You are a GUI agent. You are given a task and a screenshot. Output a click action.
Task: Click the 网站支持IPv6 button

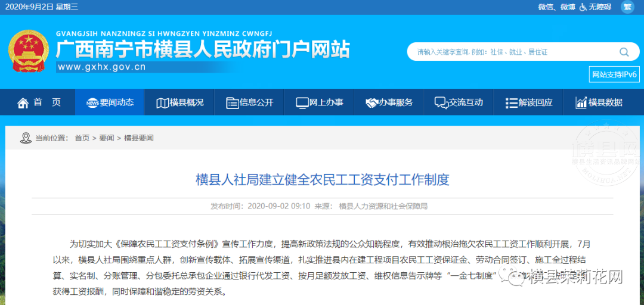point(614,74)
